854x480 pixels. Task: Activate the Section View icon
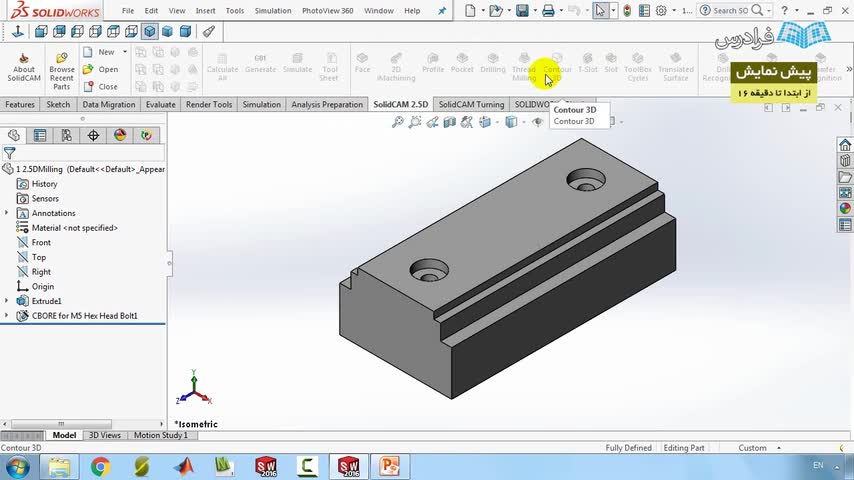(x=449, y=122)
